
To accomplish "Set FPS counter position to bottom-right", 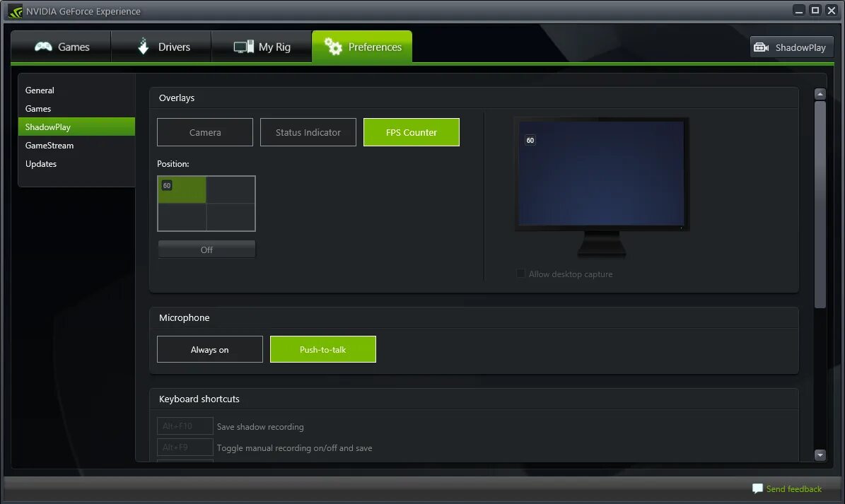I will (231, 217).
